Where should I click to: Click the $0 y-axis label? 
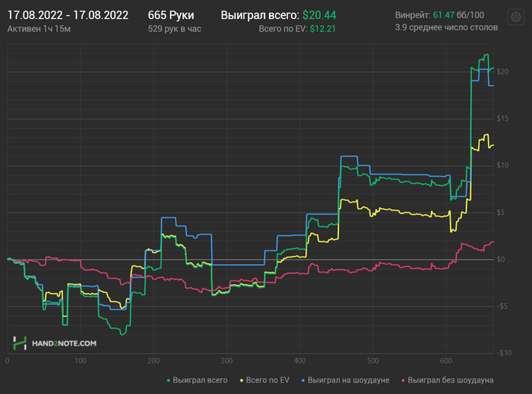[x=500, y=260]
